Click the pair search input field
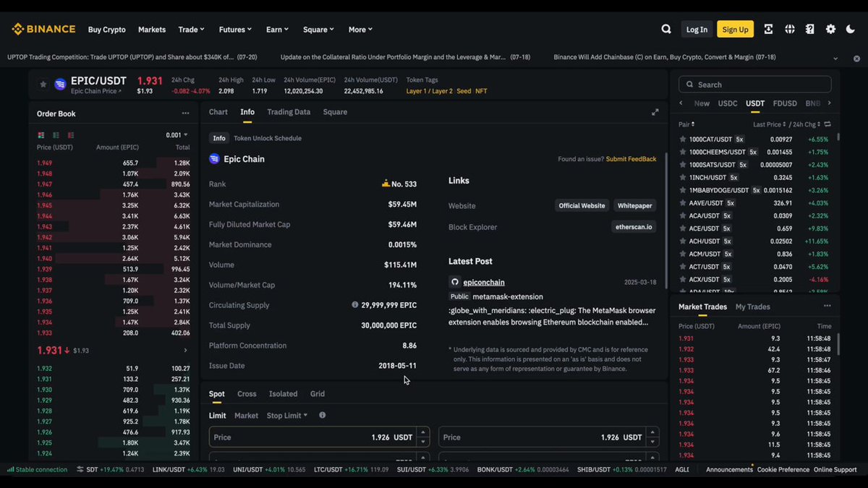 [x=754, y=85]
